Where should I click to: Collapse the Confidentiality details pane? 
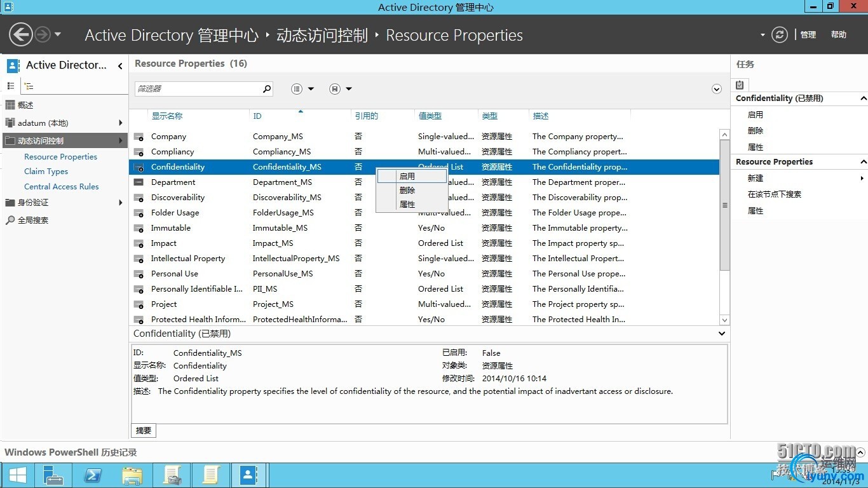722,334
